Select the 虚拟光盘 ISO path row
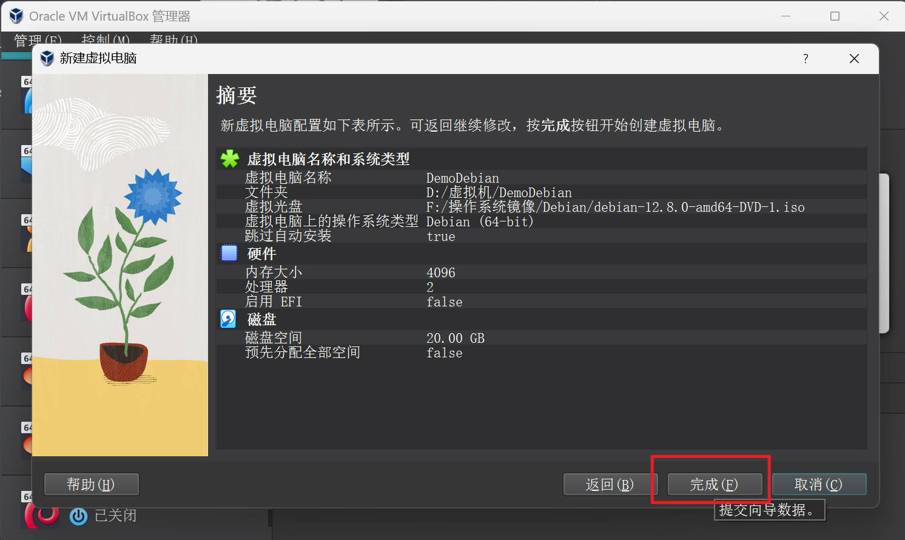905x540 pixels. coord(540,207)
